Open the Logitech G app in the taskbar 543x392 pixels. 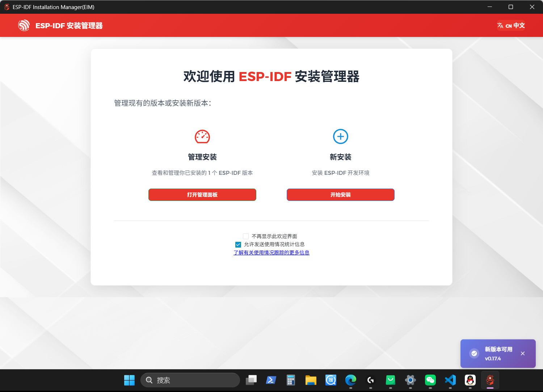point(371,380)
